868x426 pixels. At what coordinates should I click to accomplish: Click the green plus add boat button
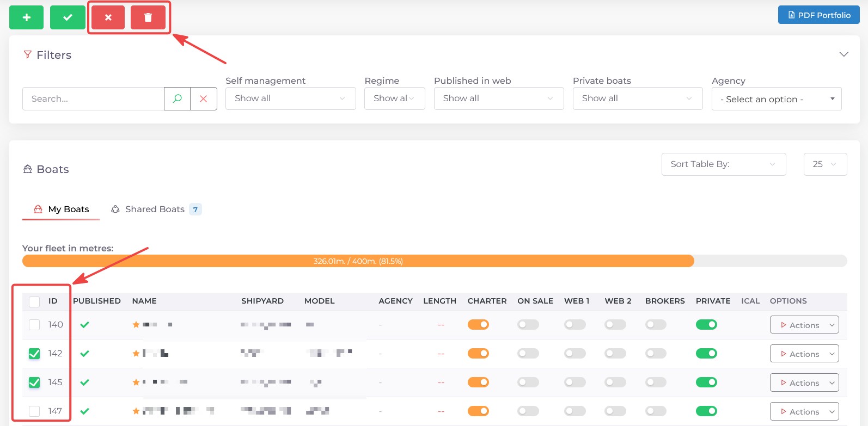(26, 17)
